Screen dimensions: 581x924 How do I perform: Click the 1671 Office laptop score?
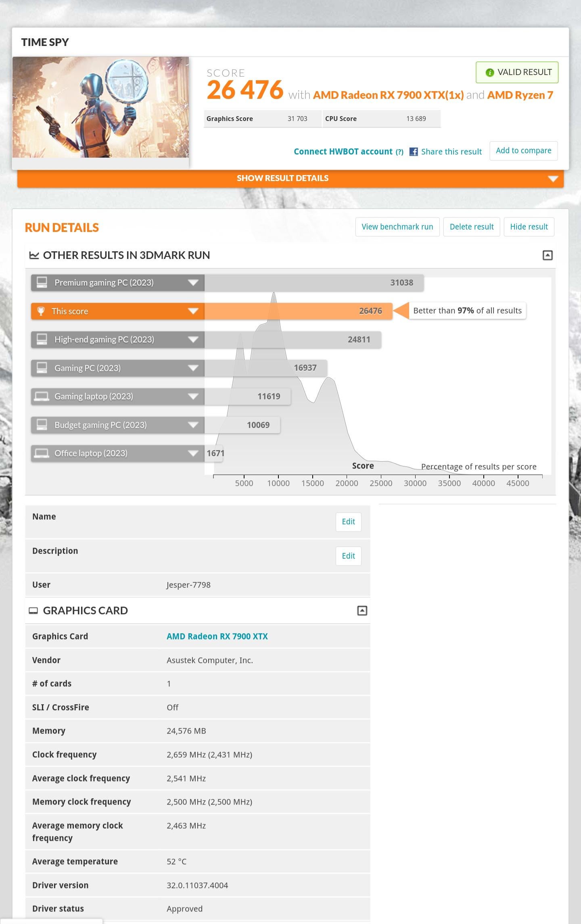click(x=215, y=453)
